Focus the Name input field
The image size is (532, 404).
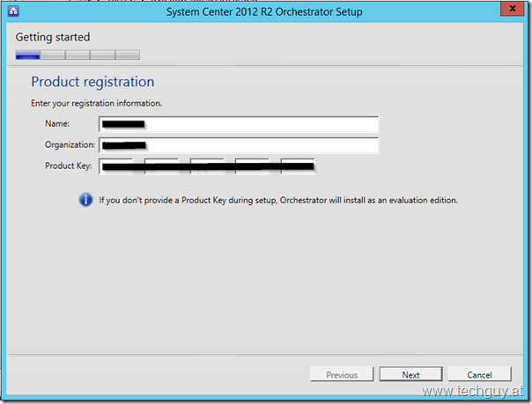pyautogui.click(x=239, y=125)
